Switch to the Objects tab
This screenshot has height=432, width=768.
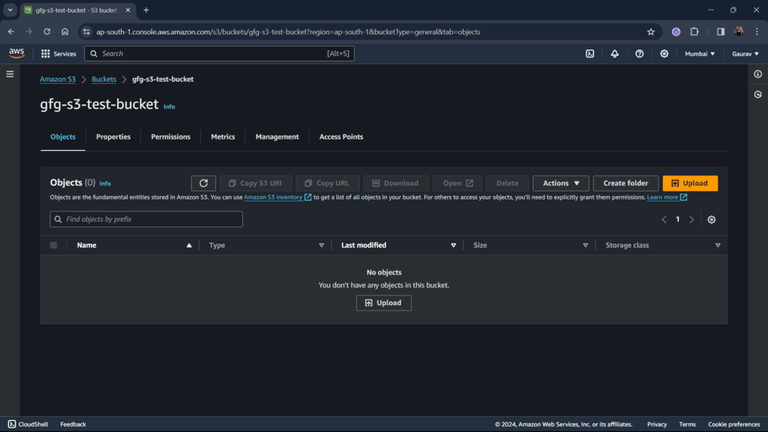click(63, 137)
